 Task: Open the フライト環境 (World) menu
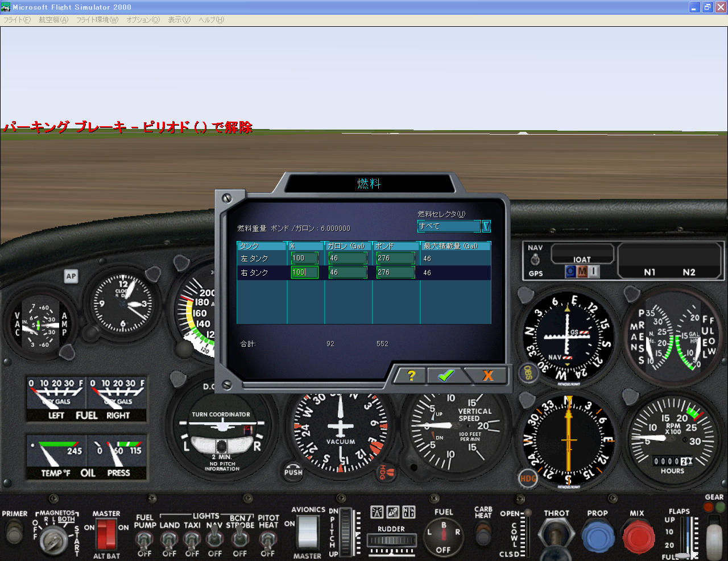pyautogui.click(x=97, y=20)
